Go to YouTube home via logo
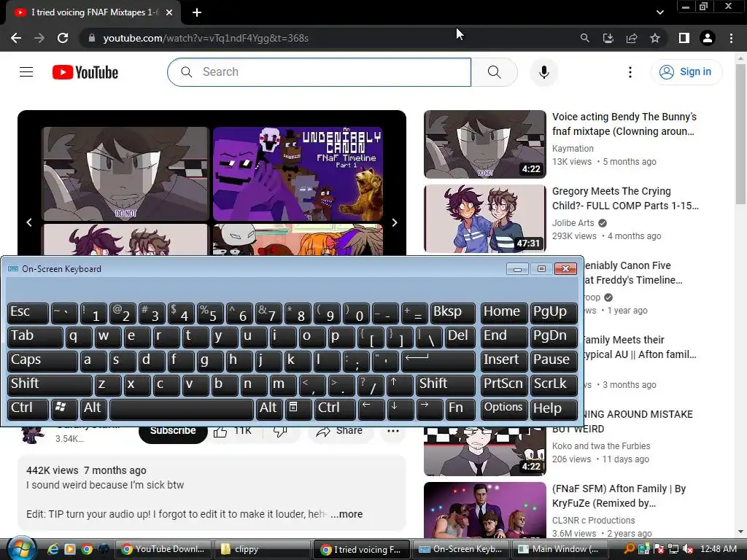Screen dimensions: 747x560 click(x=85, y=72)
